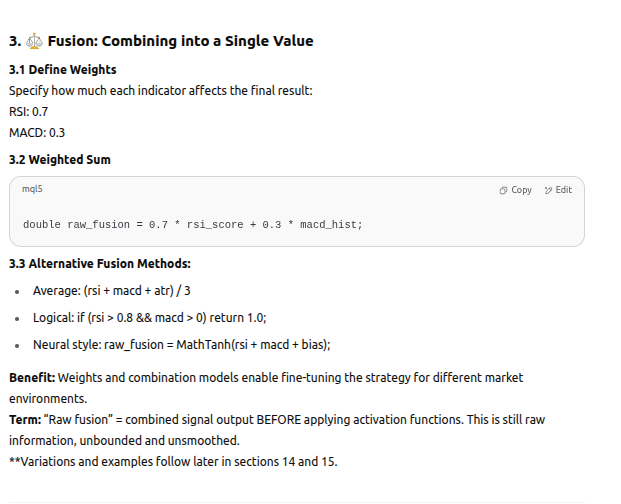Click the '3.3 Alternative Fusion Methods' heading

99,264
